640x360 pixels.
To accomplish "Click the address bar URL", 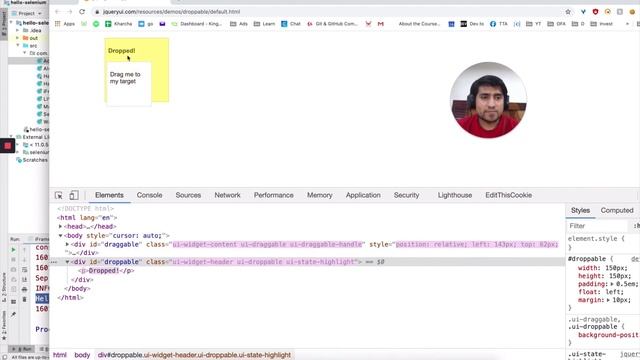I will 171,12.
